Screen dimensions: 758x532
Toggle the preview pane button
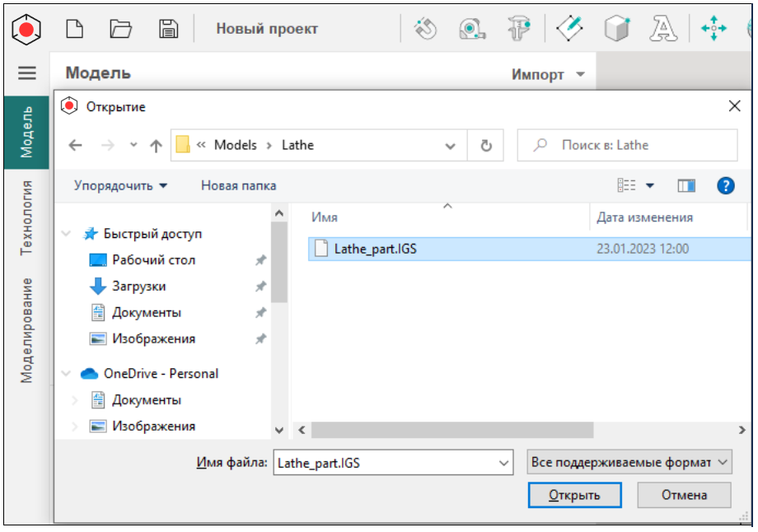686,186
